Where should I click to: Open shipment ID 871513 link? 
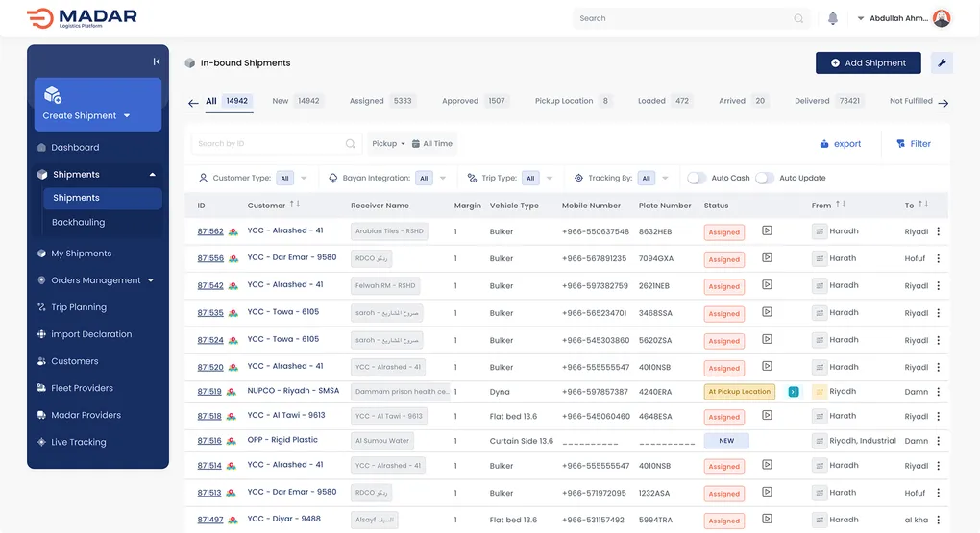click(x=209, y=493)
